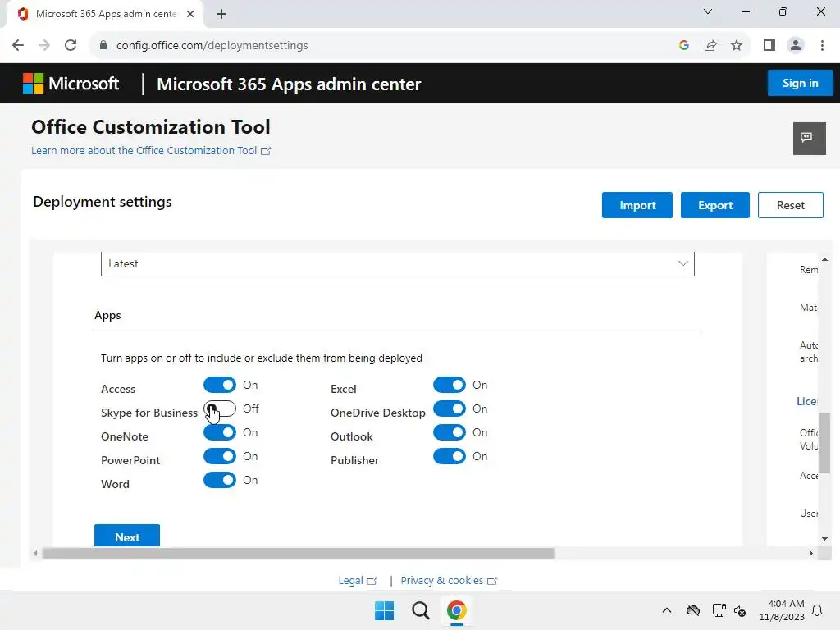The height and width of the screenshot is (630, 840).
Task: Open the taskbar clock and date
Action: coord(782,610)
